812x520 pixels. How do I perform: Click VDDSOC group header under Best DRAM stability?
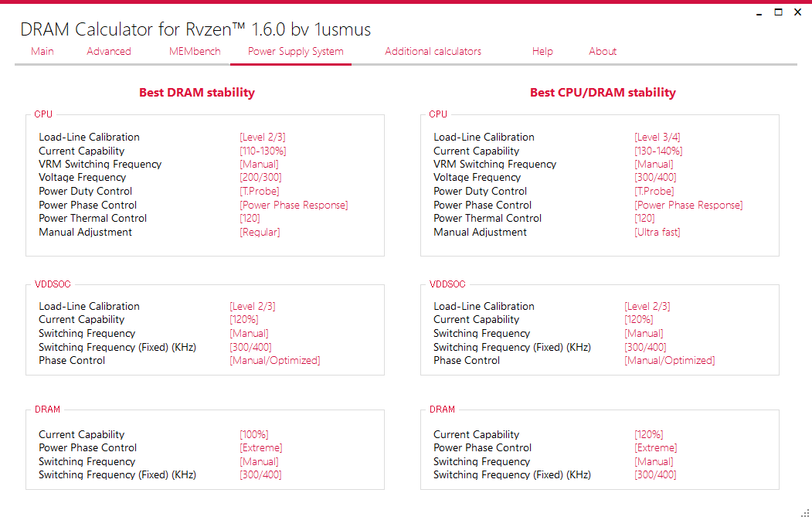click(x=53, y=284)
